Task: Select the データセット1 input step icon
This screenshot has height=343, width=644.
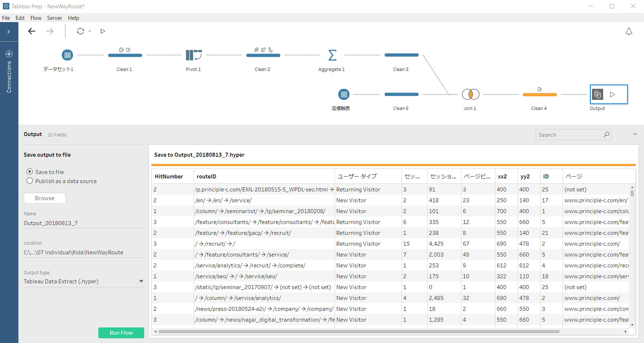Action: [x=67, y=55]
